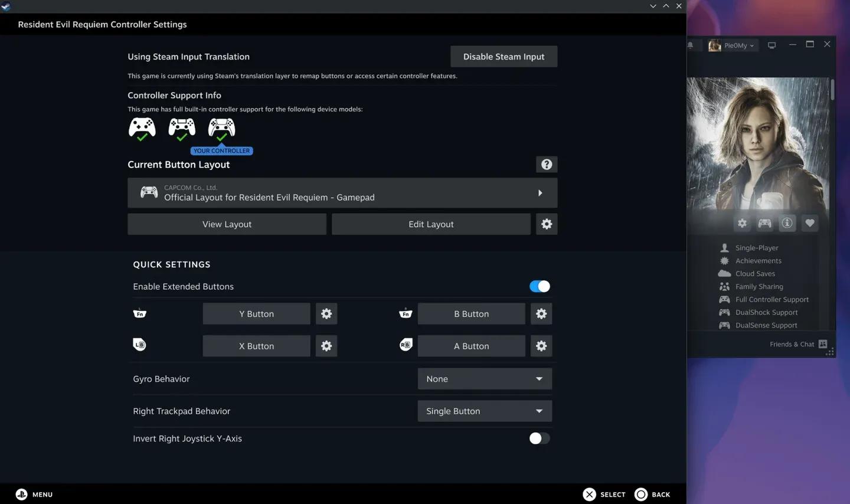Favorite the game with the heart icon

[809, 223]
